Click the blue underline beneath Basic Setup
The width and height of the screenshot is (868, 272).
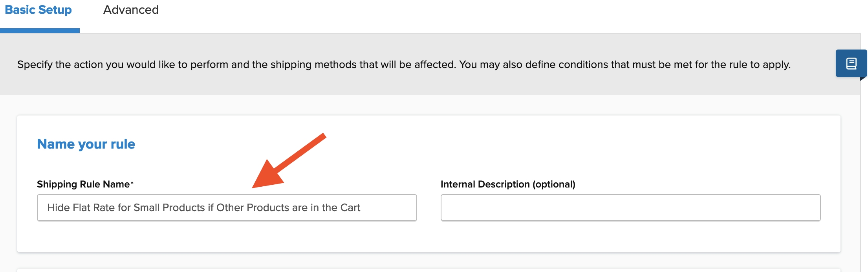click(x=40, y=31)
